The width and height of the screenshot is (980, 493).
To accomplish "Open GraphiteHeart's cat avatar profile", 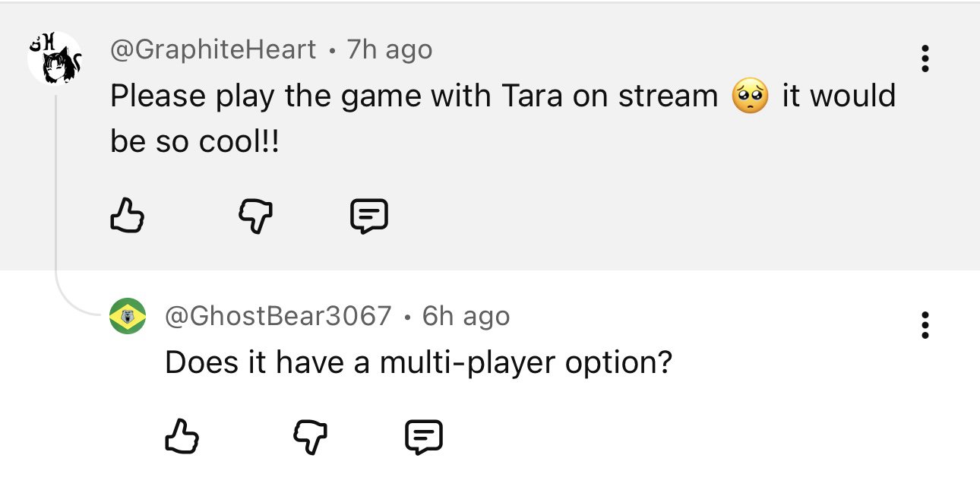I will [x=54, y=58].
